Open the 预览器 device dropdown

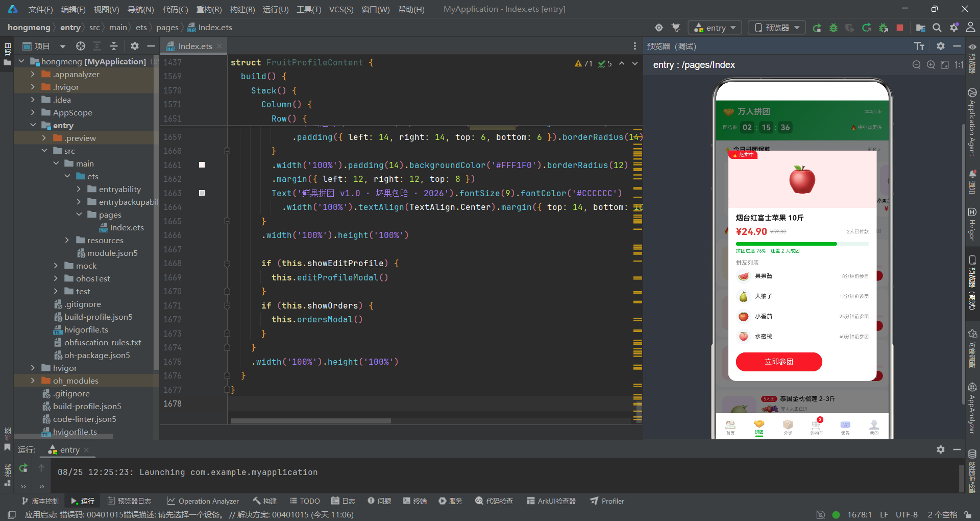777,28
